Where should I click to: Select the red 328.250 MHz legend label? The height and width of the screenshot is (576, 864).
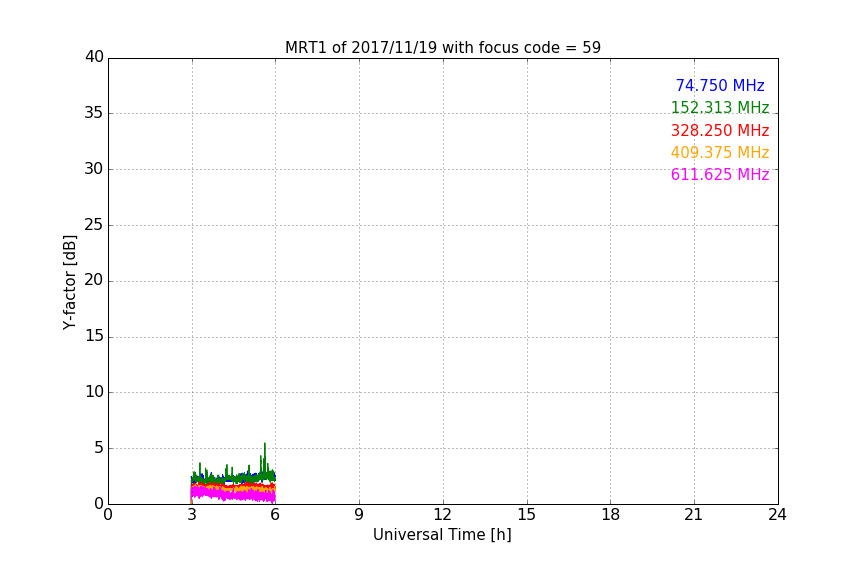click(x=720, y=130)
